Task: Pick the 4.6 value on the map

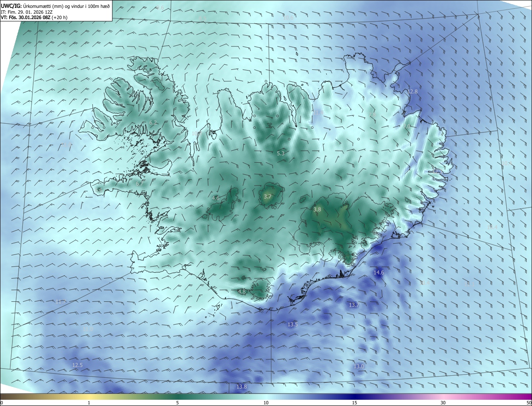Action: click(215, 198)
